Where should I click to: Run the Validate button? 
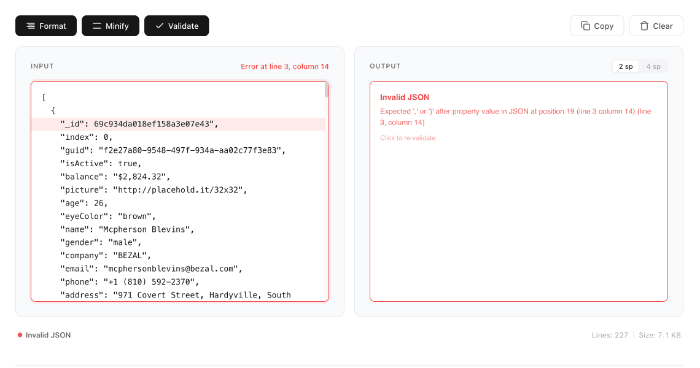(x=176, y=26)
